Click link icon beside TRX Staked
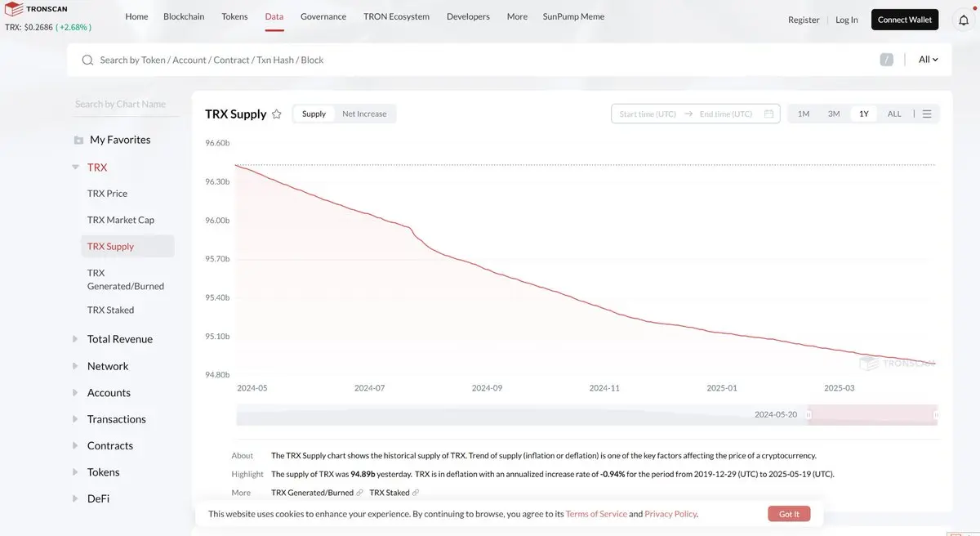This screenshot has width=980, height=536. coord(416,493)
